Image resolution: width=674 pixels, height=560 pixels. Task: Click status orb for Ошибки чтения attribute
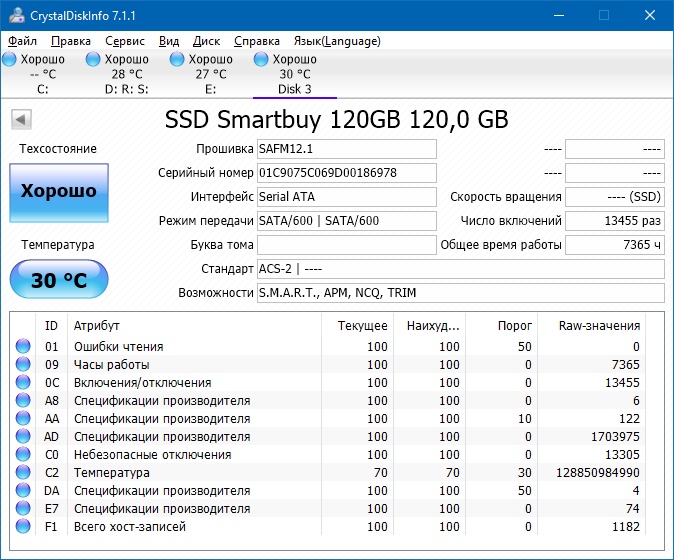coord(23,347)
